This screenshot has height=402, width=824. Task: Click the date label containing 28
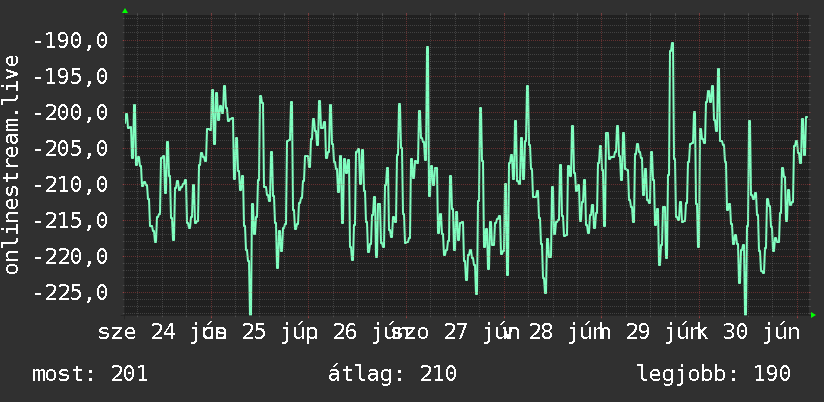tap(554, 333)
